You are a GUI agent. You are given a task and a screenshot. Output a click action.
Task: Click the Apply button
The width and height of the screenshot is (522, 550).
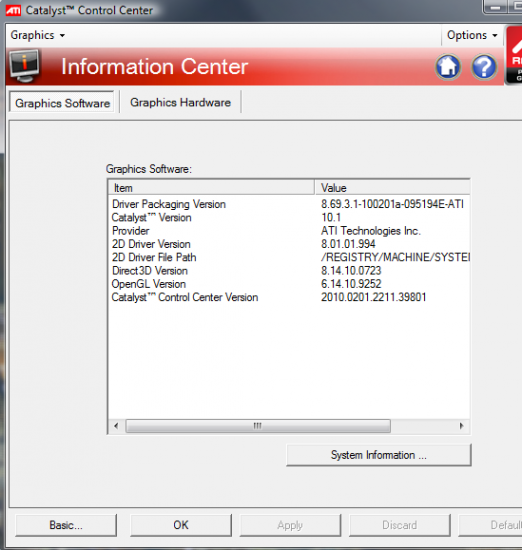(290, 525)
